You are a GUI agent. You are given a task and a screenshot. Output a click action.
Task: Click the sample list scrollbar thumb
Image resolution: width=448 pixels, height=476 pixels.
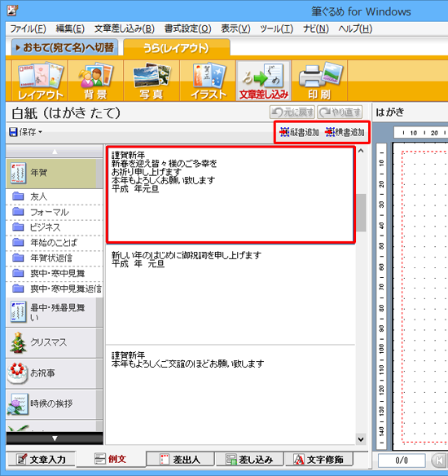coord(361,213)
